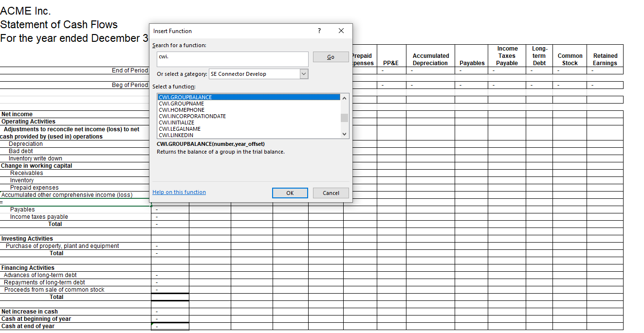Cancel the Insert Function dialog
Viewport: 644px width, 333px height.
331,193
